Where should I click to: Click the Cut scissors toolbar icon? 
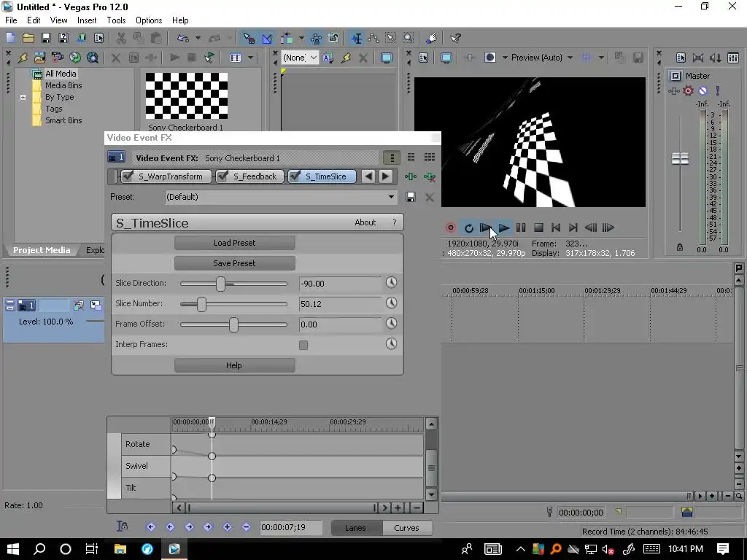(121, 38)
